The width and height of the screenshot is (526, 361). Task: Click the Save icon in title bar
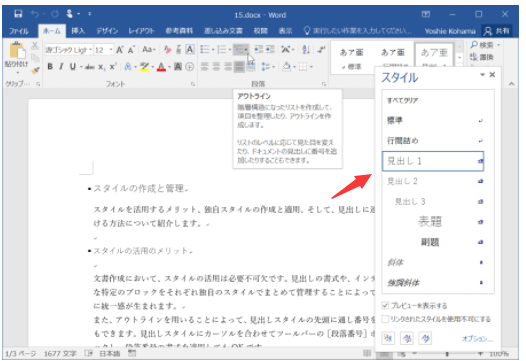click(18, 14)
